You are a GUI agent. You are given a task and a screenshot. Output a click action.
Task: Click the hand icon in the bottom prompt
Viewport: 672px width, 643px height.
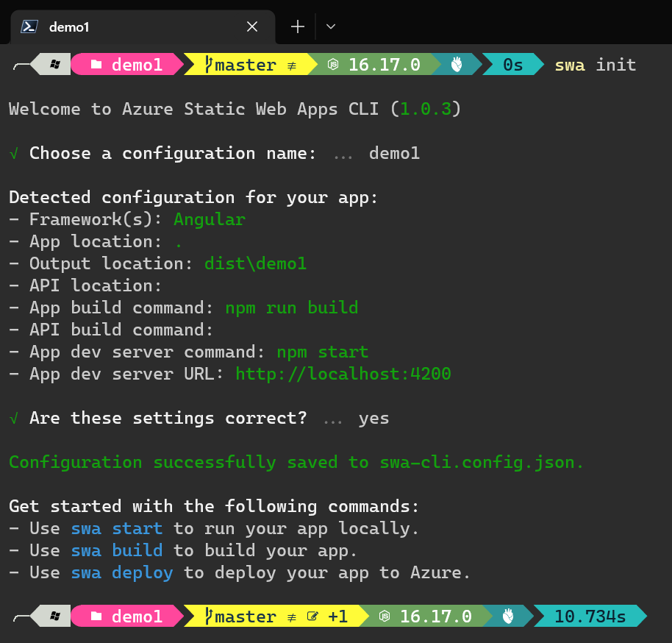point(508,616)
